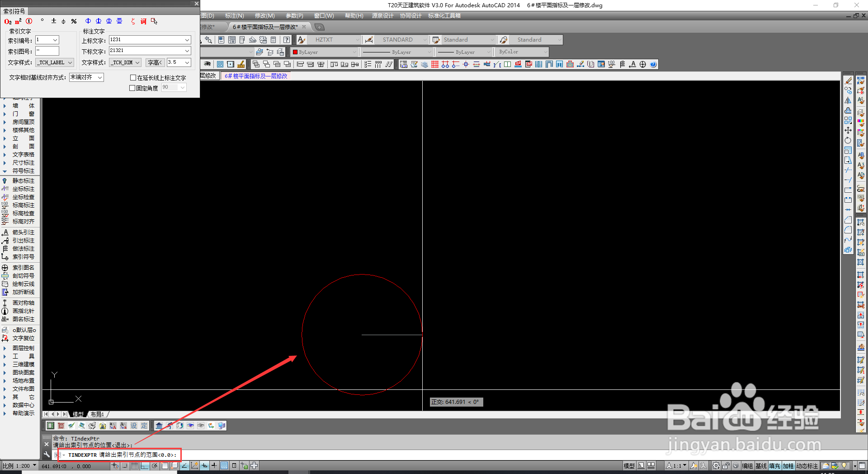The width and height of the screenshot is (868, 474).
Task: Open 上标文字 upper text dropdown
Action: click(187, 40)
